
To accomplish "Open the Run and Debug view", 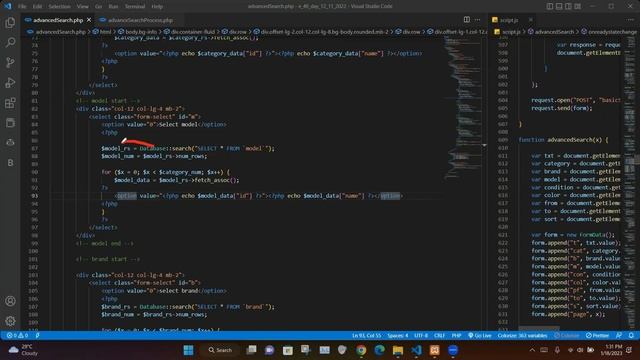I will (10, 82).
